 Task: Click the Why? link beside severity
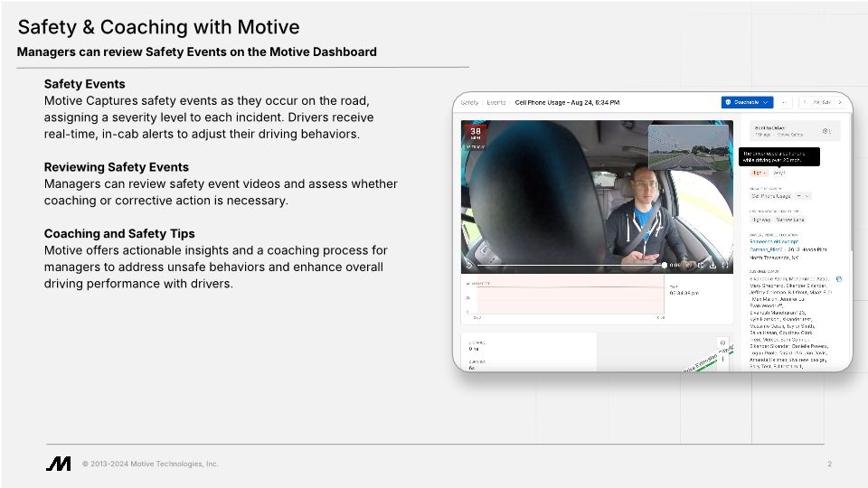click(779, 172)
